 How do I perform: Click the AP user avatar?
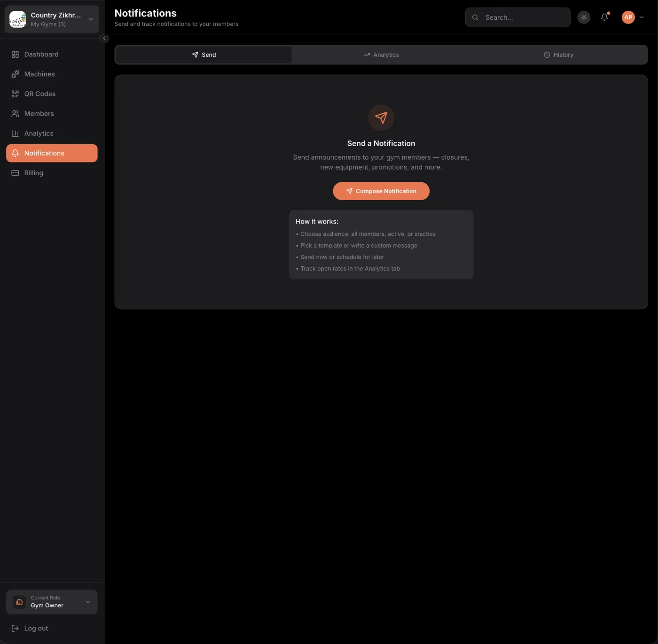[628, 17]
